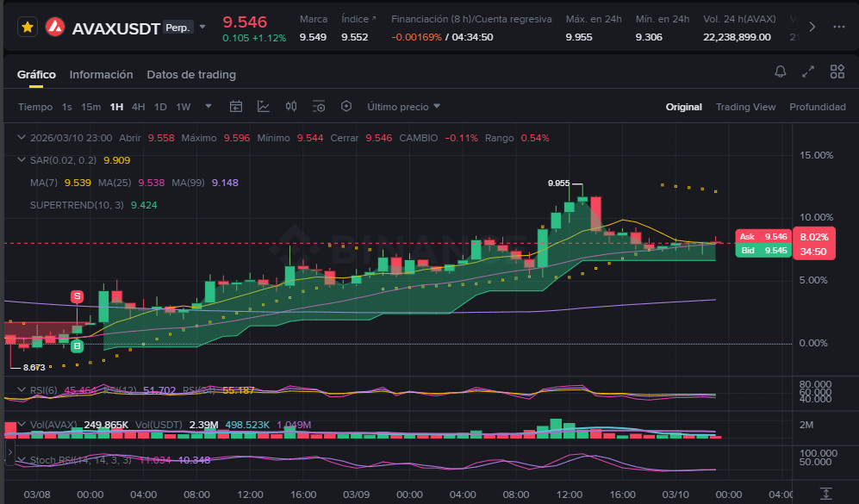
Task: Open the Último precio dropdown
Action: pyautogui.click(x=404, y=107)
